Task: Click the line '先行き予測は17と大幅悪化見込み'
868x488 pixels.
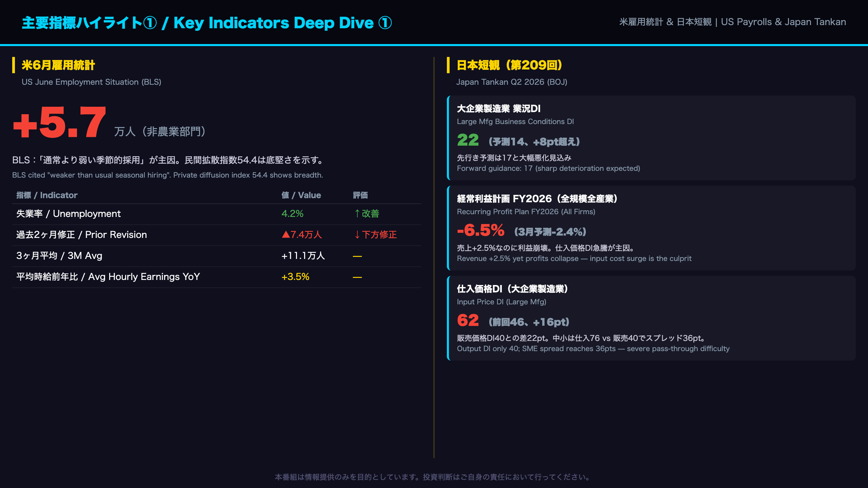Action: 514,158
